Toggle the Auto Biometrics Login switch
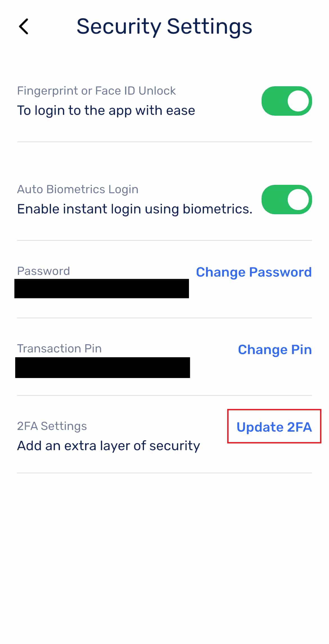Viewport: 329px width, 644px height. [x=286, y=199]
